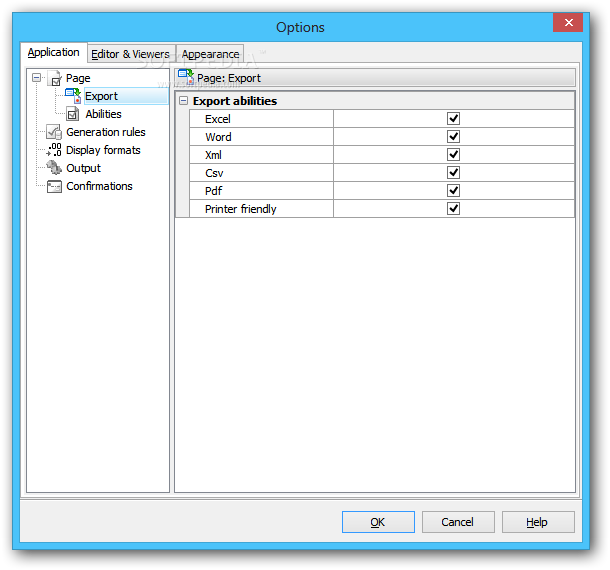Image resolution: width=610 pixels, height=570 pixels.
Task: Click the Printer friendly row label
Action: [240, 209]
